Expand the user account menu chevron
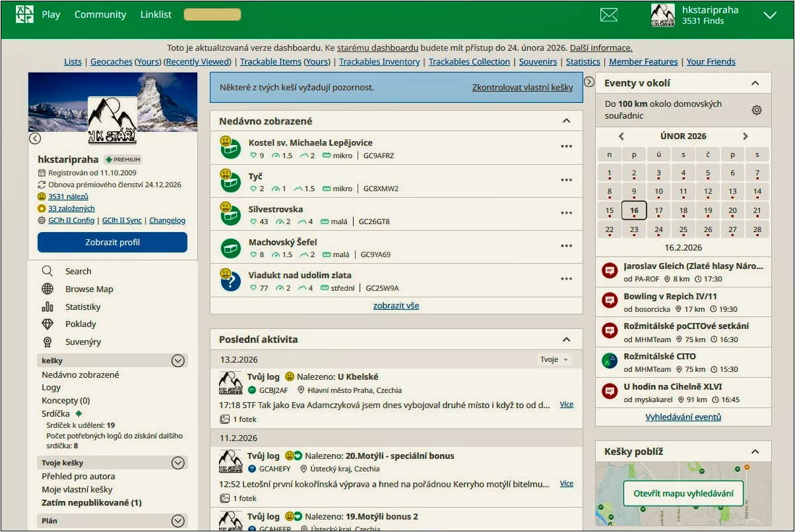This screenshot has width=795, height=532. [769, 15]
